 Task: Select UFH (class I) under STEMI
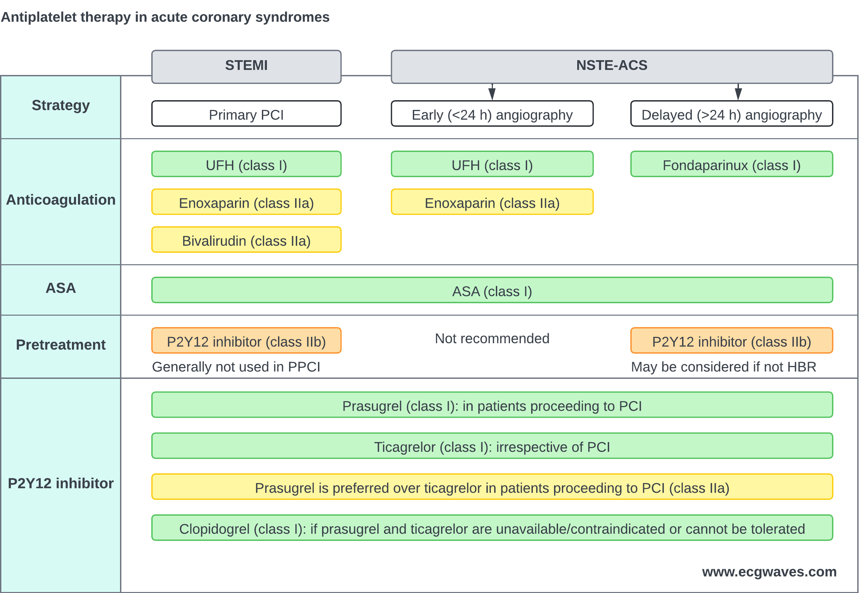(246, 164)
